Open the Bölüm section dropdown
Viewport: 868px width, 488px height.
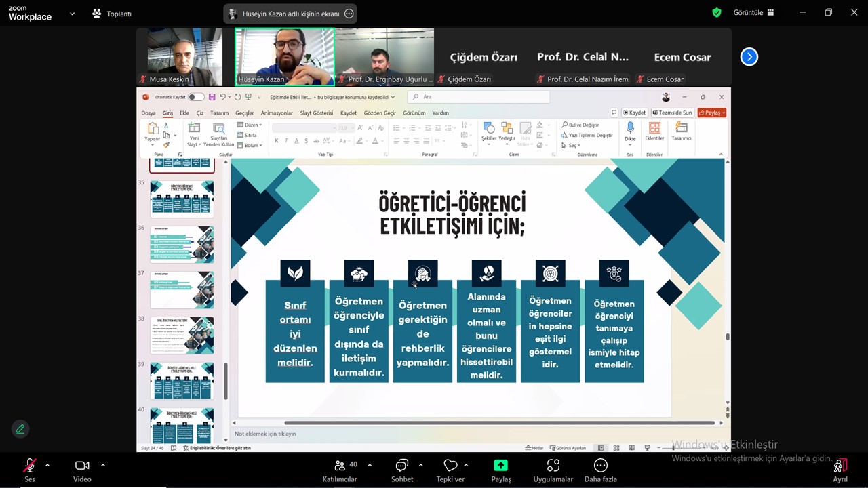click(x=250, y=145)
